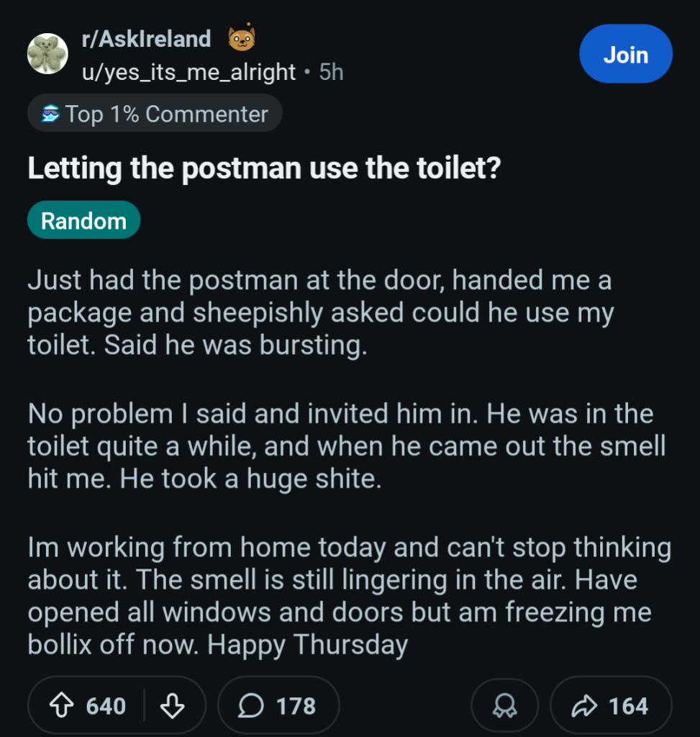Open comments via the speech bubble icon
This screenshot has width=700, height=737.
coord(250,706)
